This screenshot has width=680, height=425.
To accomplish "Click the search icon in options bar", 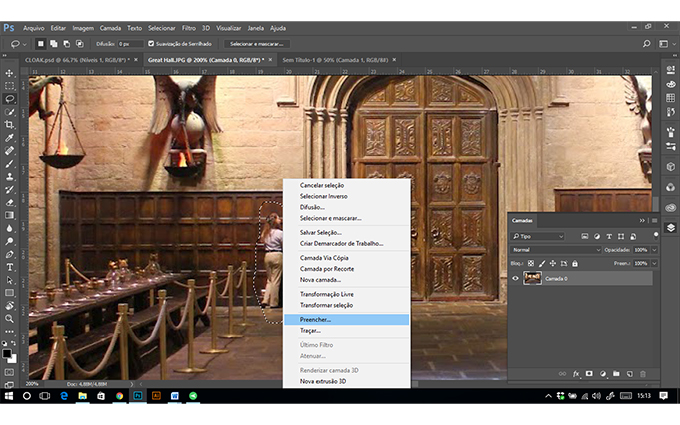I will 647,43.
